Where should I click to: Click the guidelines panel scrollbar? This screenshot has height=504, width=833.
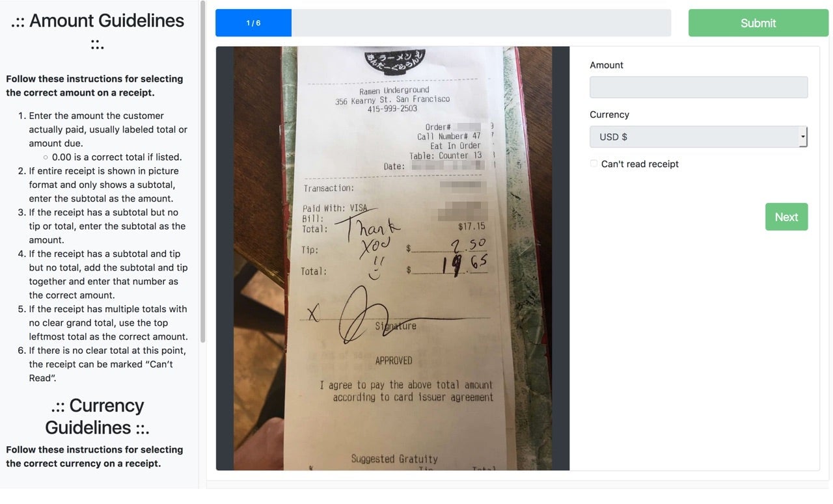point(203,171)
